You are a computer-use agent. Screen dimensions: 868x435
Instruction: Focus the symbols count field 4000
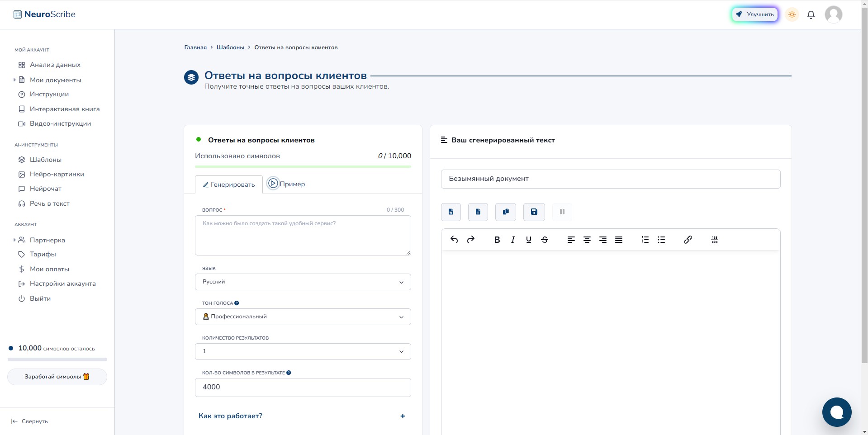pos(303,388)
